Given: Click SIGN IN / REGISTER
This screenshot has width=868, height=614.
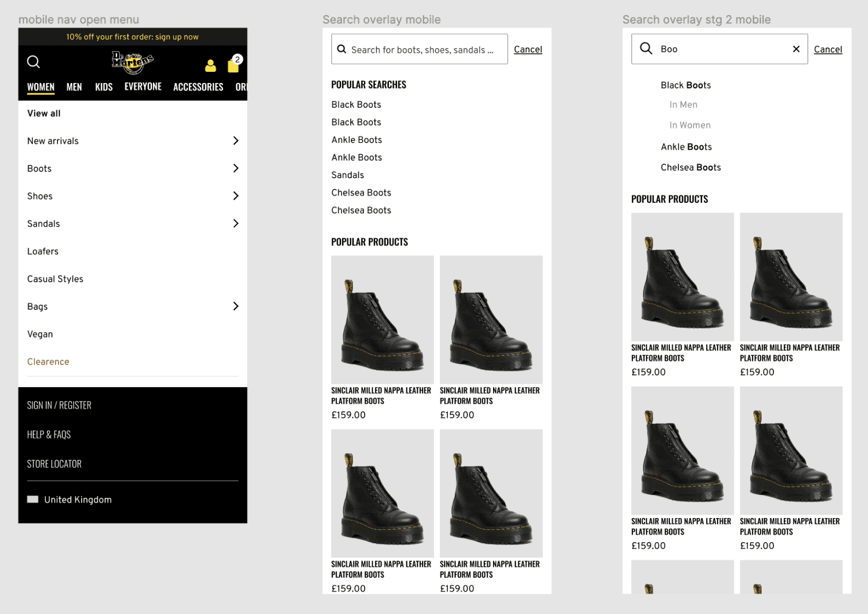Looking at the screenshot, I should [x=59, y=405].
